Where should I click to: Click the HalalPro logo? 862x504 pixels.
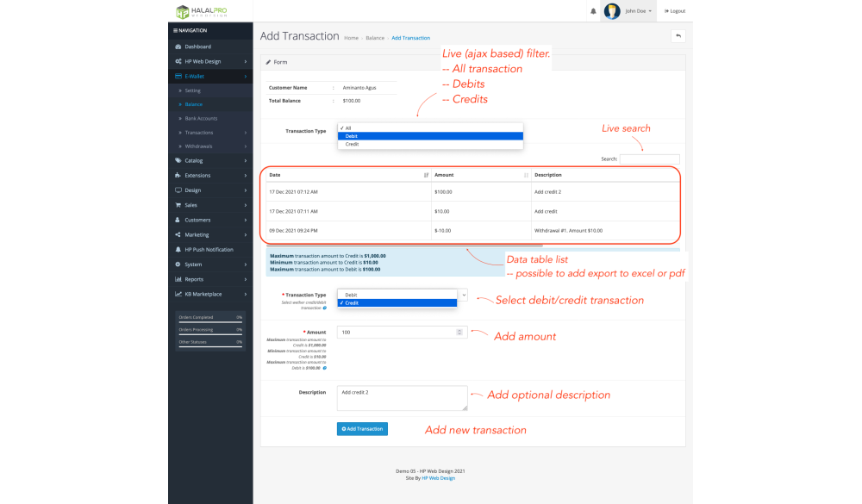coord(201,12)
